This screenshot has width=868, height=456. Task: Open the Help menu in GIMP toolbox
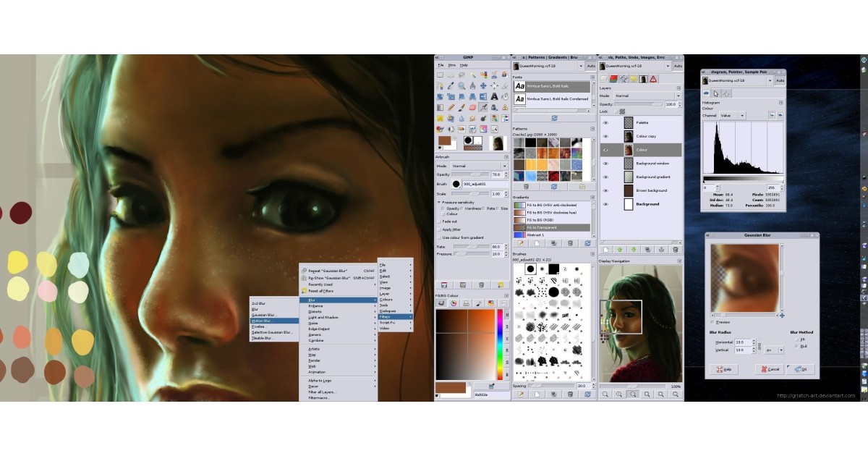point(464,65)
